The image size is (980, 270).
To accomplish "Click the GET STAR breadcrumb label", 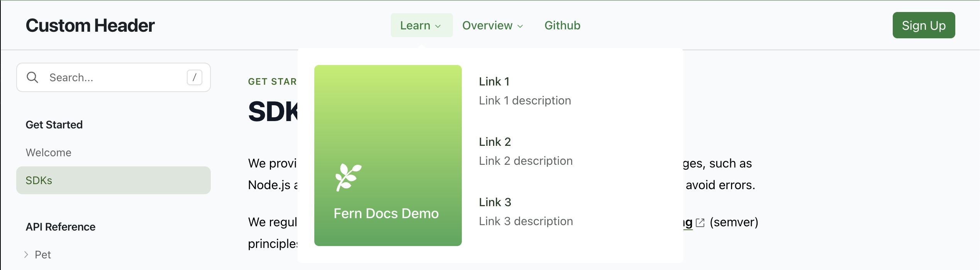I will pos(273,82).
